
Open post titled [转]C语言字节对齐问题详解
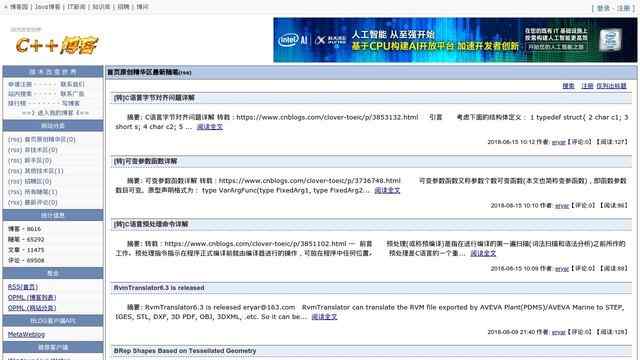(154, 98)
